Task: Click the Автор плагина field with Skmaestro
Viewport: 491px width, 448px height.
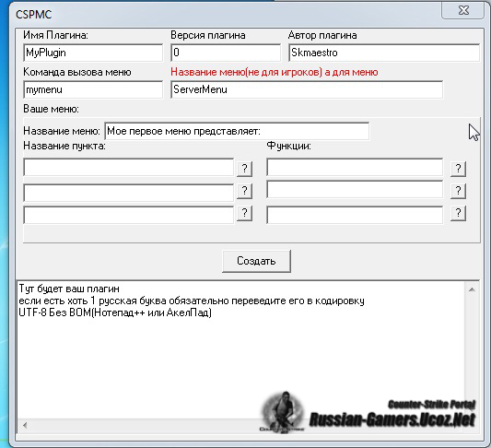Action: [384, 53]
